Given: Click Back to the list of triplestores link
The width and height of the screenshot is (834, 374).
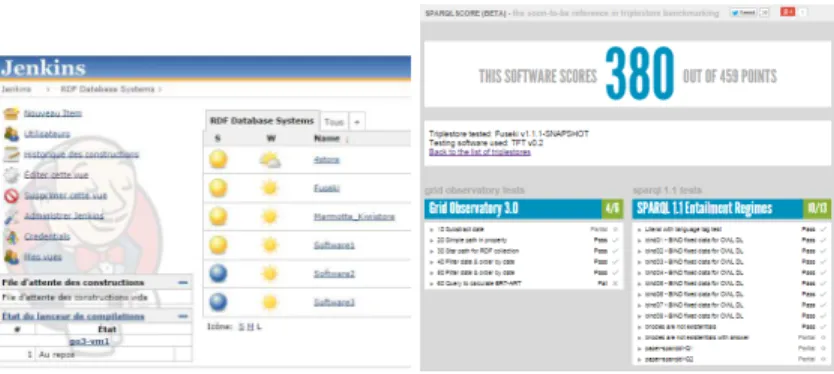Looking at the screenshot, I should [480, 152].
